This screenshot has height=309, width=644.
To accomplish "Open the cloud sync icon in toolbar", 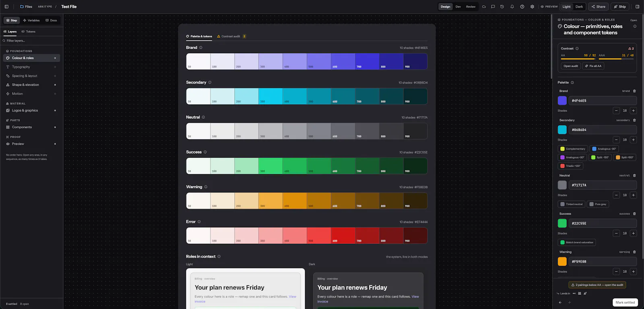I will pyautogui.click(x=484, y=6).
